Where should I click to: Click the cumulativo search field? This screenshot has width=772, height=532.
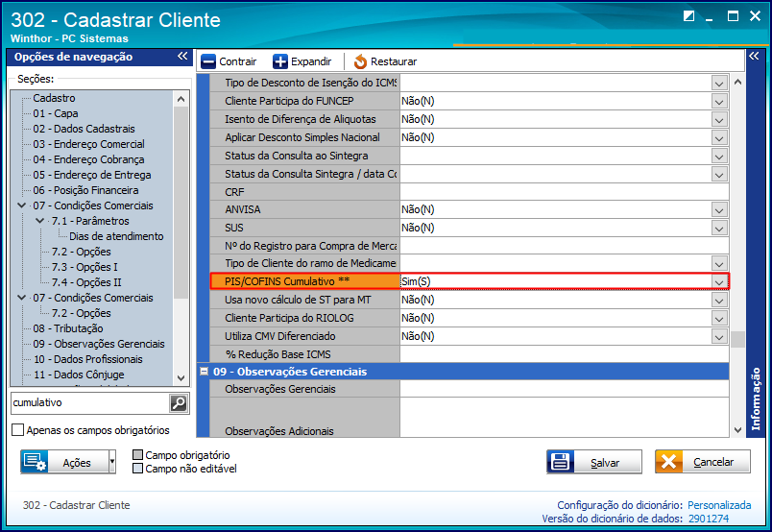coord(89,403)
